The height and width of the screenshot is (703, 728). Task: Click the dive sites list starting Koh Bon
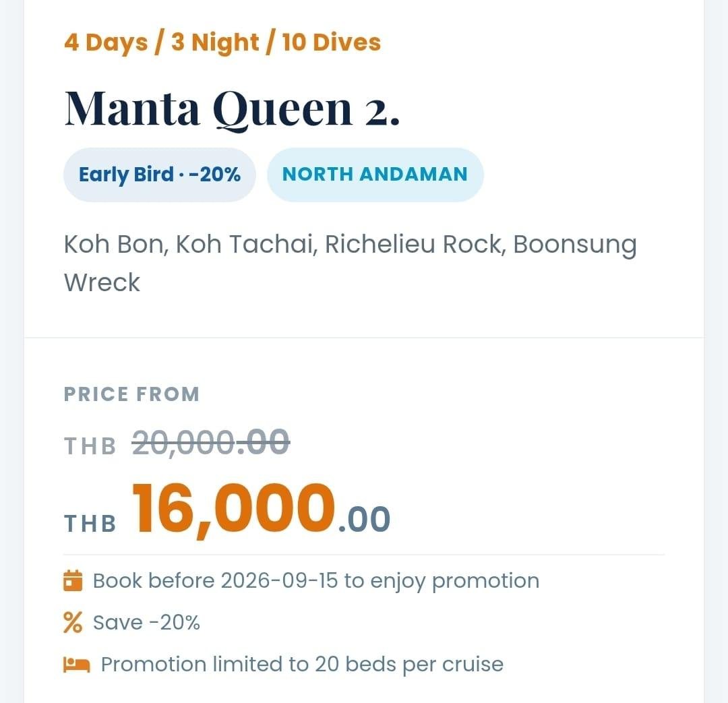(350, 264)
